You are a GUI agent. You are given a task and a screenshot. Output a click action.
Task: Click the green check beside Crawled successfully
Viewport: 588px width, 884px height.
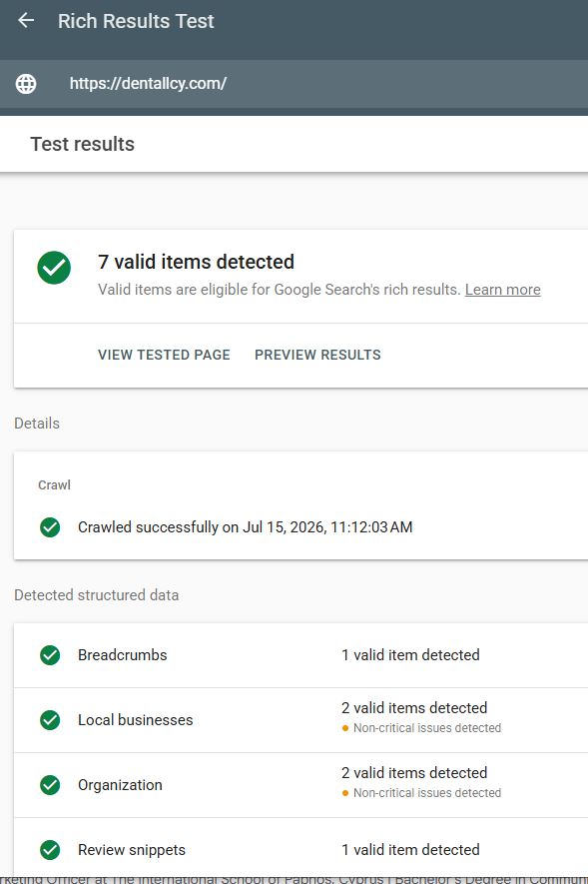pyautogui.click(x=50, y=527)
